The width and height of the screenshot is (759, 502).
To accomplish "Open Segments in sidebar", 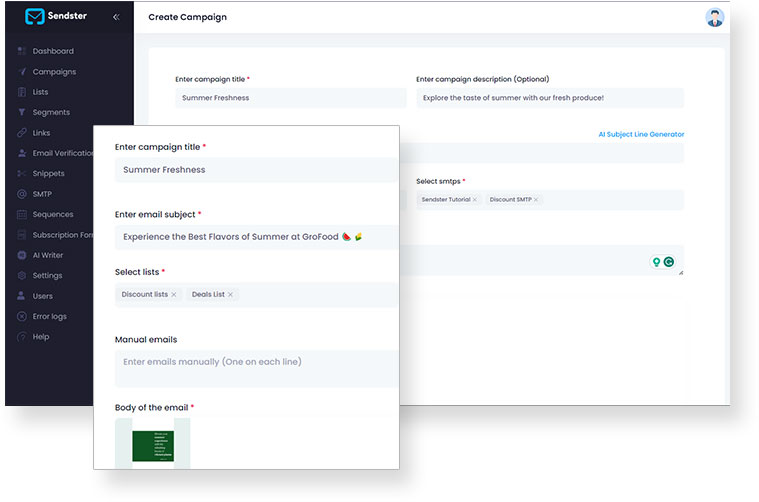I will pyautogui.click(x=51, y=112).
